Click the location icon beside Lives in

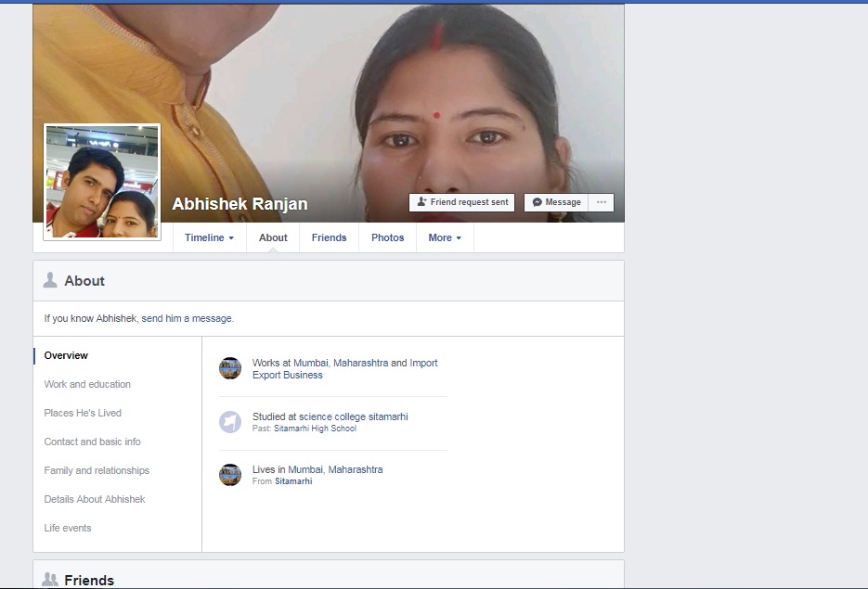tap(230, 475)
